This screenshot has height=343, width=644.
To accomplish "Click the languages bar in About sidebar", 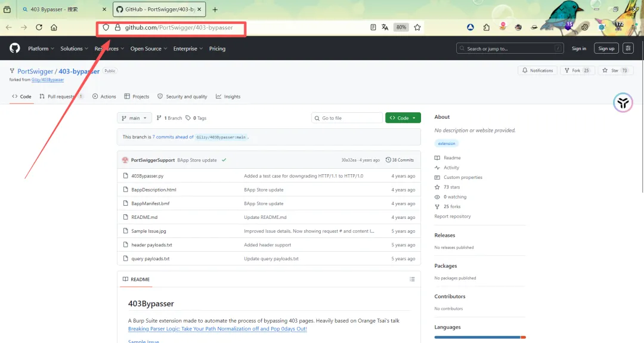I will pyautogui.click(x=480, y=337).
